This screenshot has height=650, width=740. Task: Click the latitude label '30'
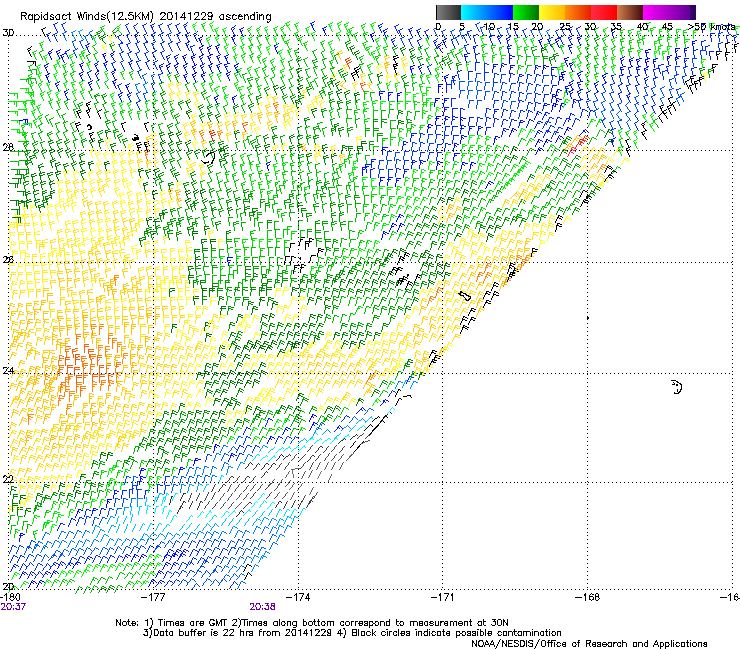pos(8,33)
